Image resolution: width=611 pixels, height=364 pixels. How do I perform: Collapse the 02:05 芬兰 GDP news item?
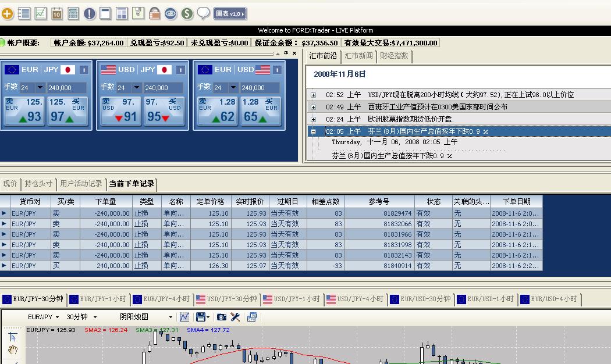point(313,131)
